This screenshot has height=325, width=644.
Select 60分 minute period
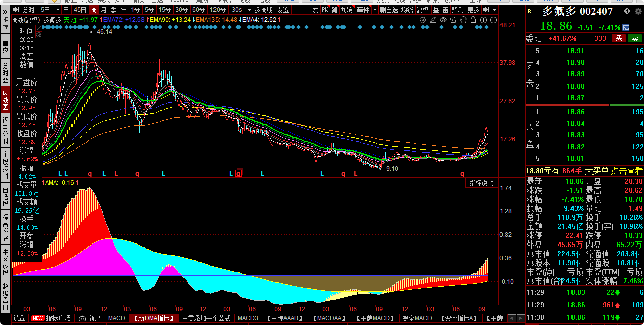pos(199,10)
